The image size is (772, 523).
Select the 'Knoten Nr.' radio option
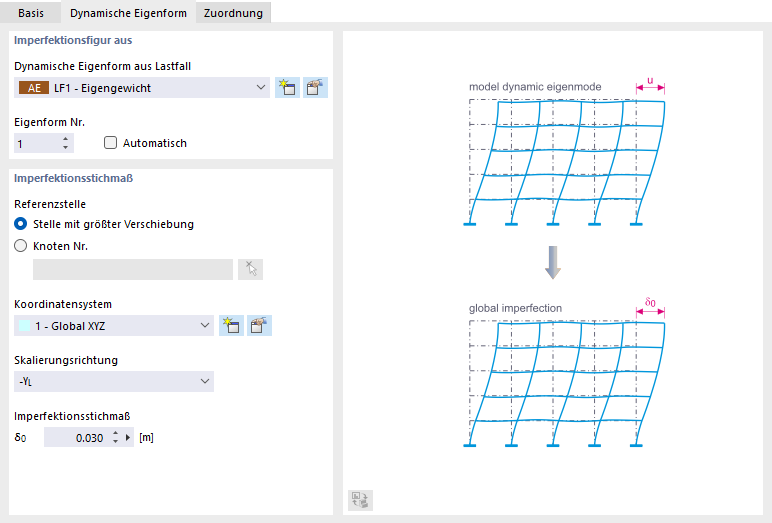pos(21,247)
